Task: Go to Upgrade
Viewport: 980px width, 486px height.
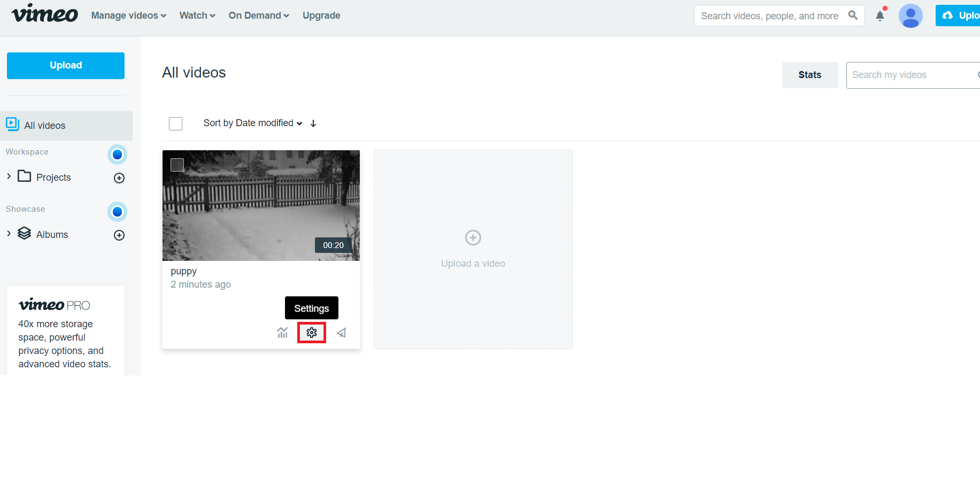Action: [321, 16]
